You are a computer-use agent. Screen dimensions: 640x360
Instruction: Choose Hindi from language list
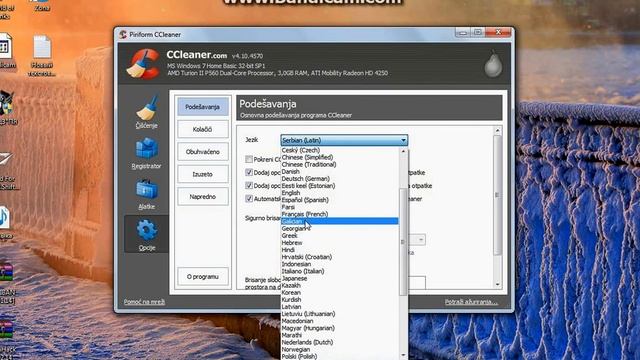pyautogui.click(x=340, y=250)
